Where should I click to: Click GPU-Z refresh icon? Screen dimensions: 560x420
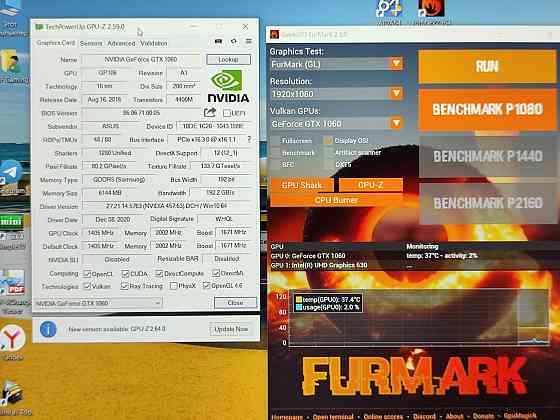(x=234, y=41)
